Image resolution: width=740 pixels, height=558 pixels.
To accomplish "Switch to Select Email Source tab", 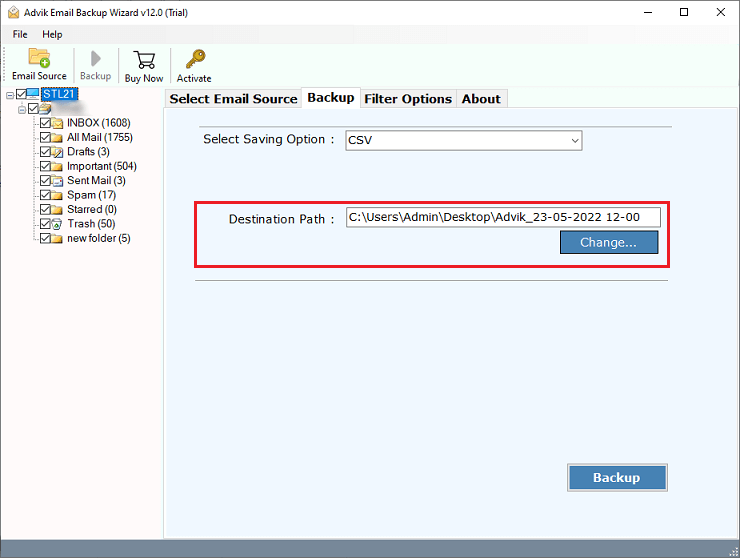I will click(x=233, y=99).
